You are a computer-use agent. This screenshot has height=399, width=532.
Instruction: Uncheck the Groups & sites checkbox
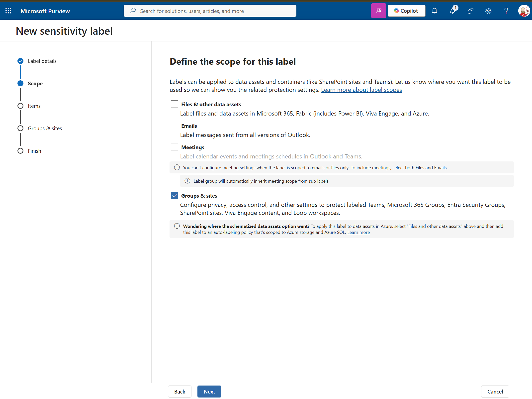pos(175,195)
